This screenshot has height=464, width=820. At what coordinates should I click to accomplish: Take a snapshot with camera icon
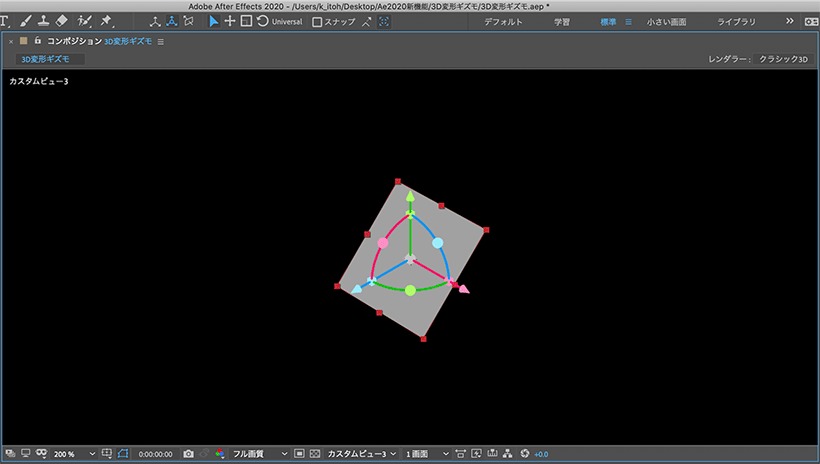tap(189, 454)
